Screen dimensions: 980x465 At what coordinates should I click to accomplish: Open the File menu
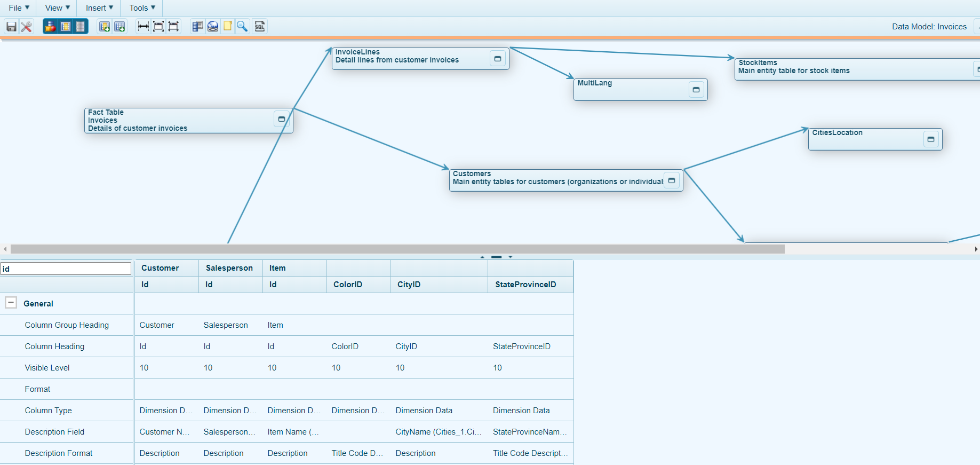(19, 8)
